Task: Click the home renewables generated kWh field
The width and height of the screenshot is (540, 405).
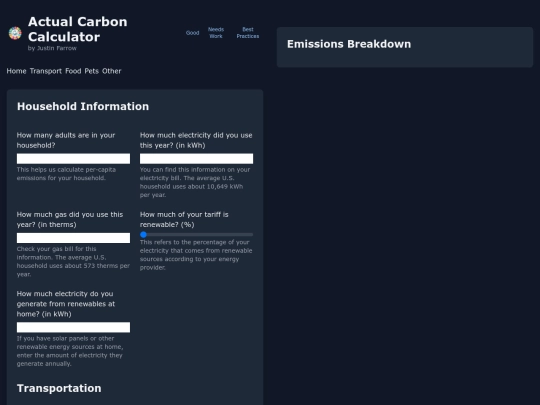Action: (73, 327)
